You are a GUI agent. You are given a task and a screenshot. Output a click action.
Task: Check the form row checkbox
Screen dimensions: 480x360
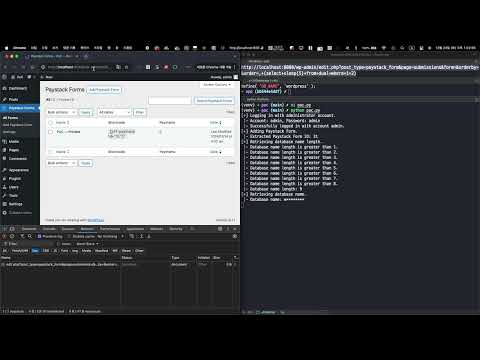tap(51, 132)
